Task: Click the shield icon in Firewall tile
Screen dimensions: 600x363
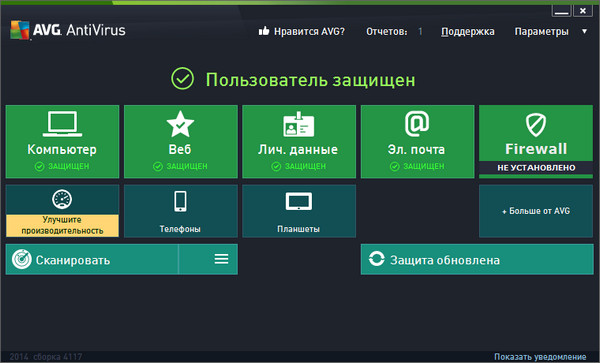Action: tap(536, 125)
